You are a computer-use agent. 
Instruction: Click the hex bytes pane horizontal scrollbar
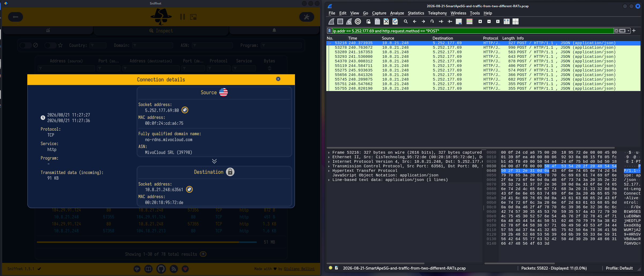pos(520,263)
